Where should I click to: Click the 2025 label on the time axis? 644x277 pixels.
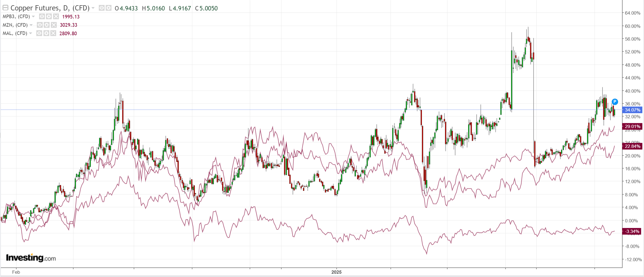tap(336, 272)
